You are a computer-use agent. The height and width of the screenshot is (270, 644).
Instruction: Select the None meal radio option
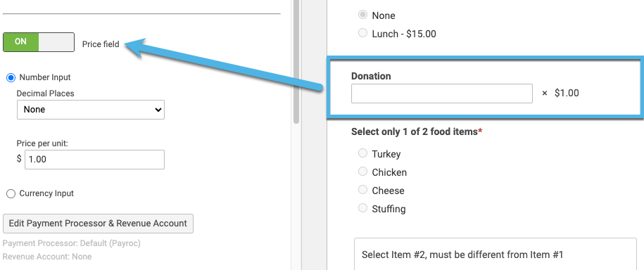coord(362,15)
